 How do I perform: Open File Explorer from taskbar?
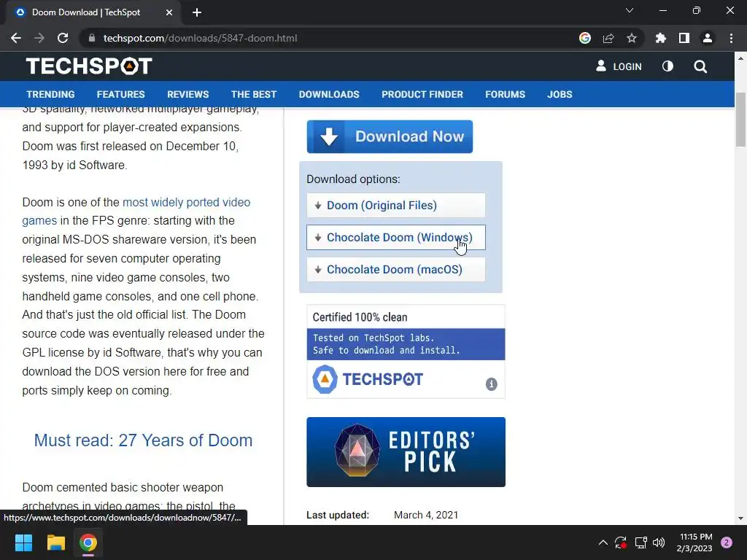55,542
